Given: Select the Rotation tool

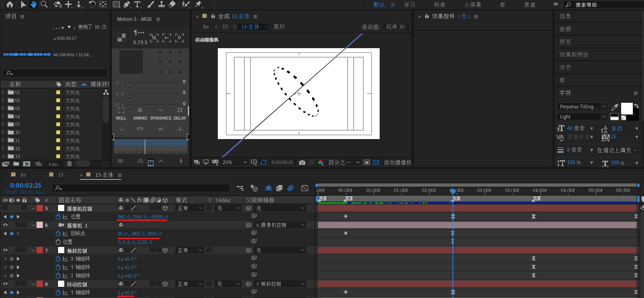Looking at the screenshot, I should 92,4.
